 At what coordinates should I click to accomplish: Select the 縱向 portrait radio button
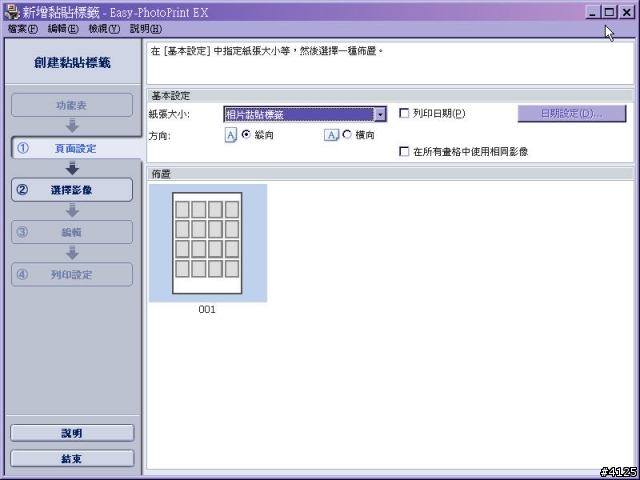coord(246,134)
